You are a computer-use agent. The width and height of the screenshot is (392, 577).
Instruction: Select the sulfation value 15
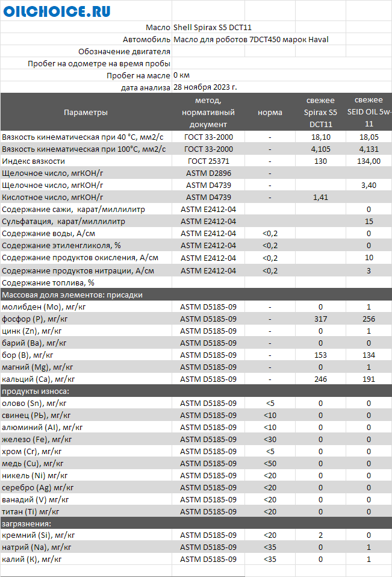point(369,221)
